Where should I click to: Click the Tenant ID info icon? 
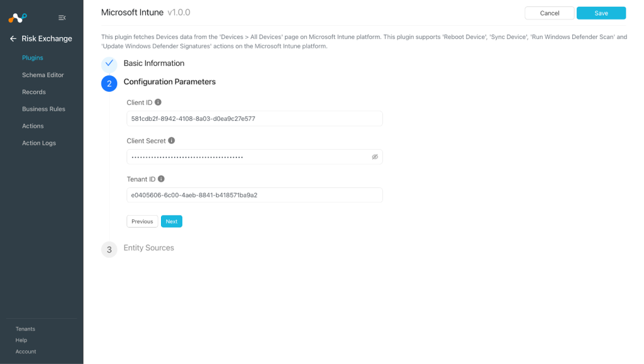(x=162, y=179)
